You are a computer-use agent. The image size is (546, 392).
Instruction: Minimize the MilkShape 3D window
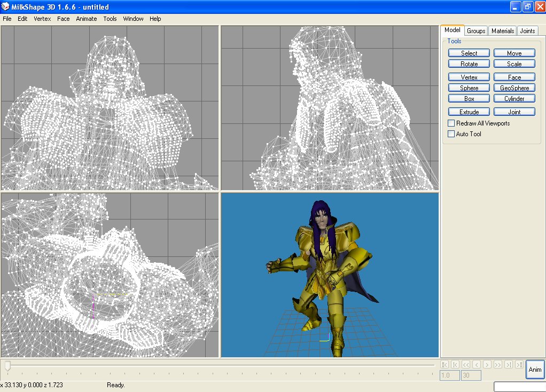click(x=516, y=6)
